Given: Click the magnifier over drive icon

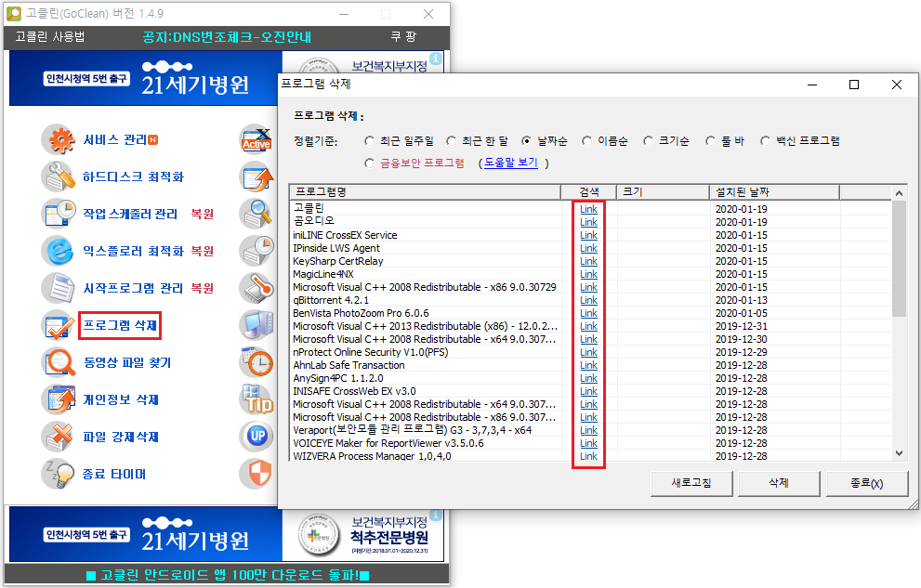Looking at the screenshot, I should click(257, 214).
